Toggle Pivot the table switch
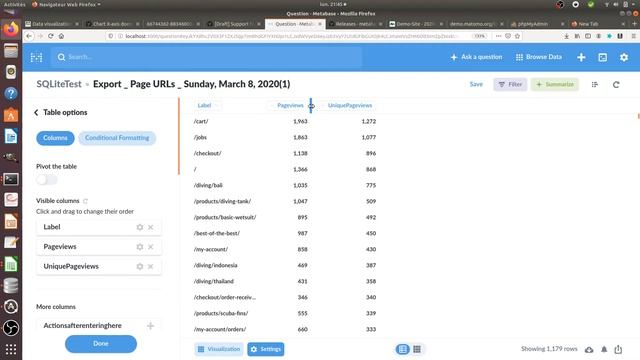This screenshot has width=640, height=360. point(47,180)
